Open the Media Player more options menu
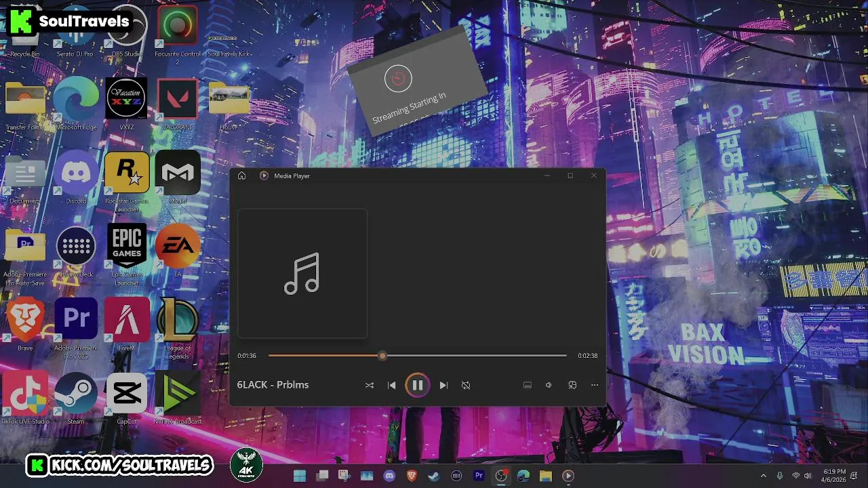Image resolution: width=868 pixels, height=488 pixels. [595, 385]
